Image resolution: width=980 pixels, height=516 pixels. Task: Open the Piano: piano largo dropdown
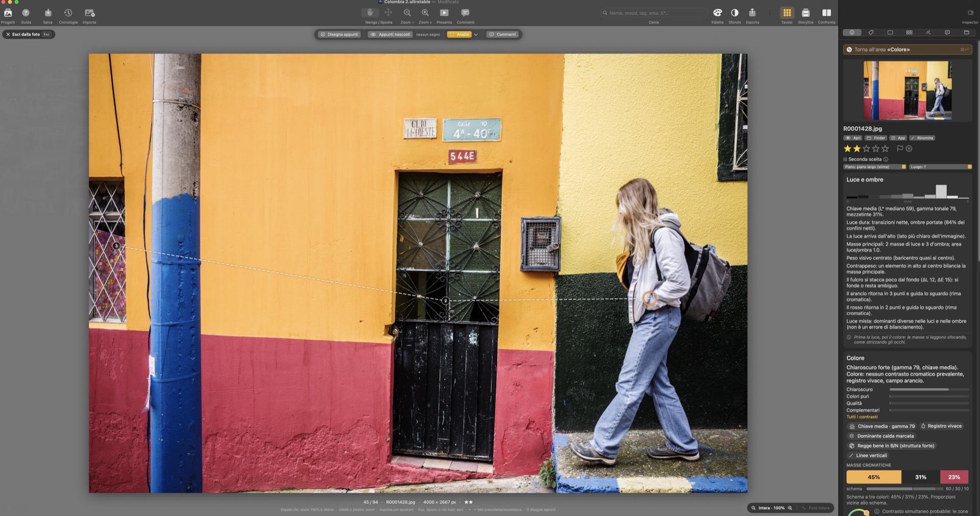click(x=875, y=167)
